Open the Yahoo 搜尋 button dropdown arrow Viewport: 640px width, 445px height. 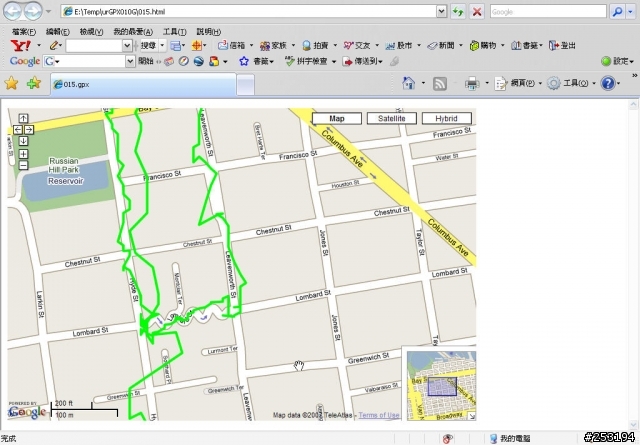pos(162,45)
